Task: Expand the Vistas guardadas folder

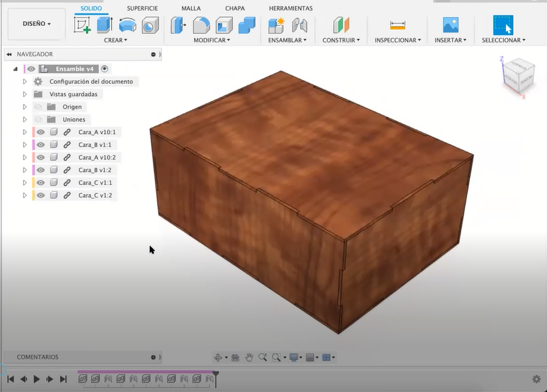Action: point(25,94)
